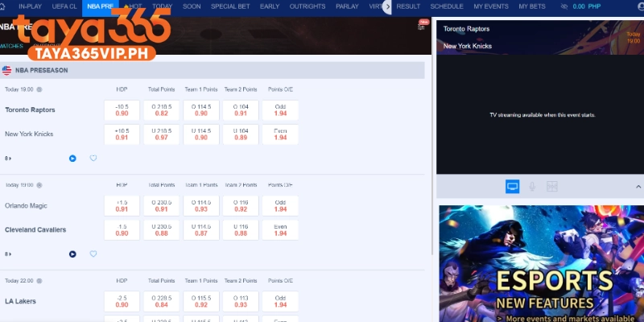Select Under 104 Team 2 points at 0.89
The image size is (644, 322).
(241, 134)
